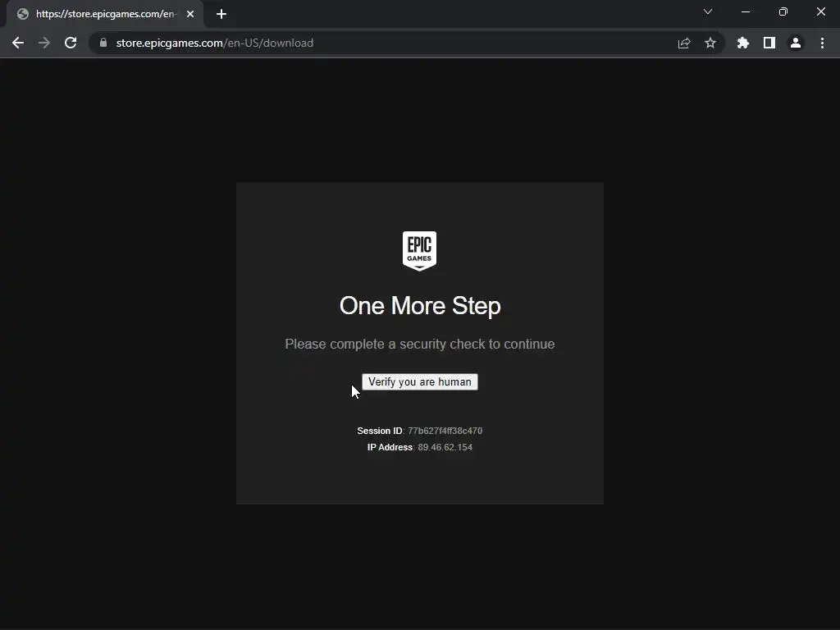Close the browser window
Image resolution: width=840 pixels, height=630 pixels.
click(x=820, y=11)
